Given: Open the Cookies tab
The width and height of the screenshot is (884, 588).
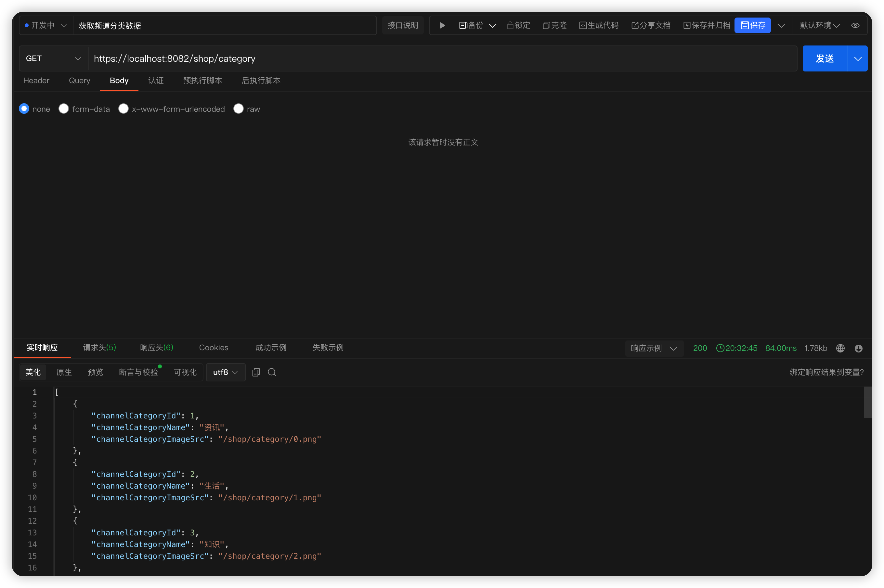Looking at the screenshot, I should pos(214,348).
